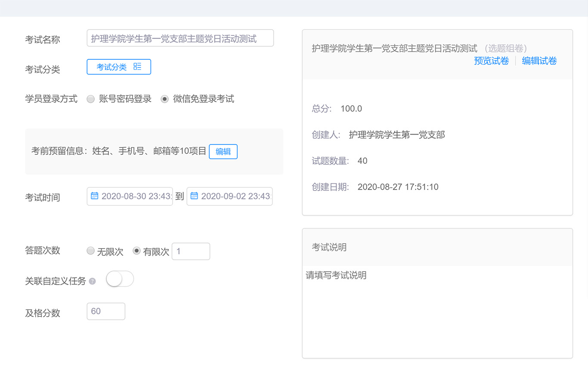
Task: Click the 考试名称 text field
Action: pos(180,38)
